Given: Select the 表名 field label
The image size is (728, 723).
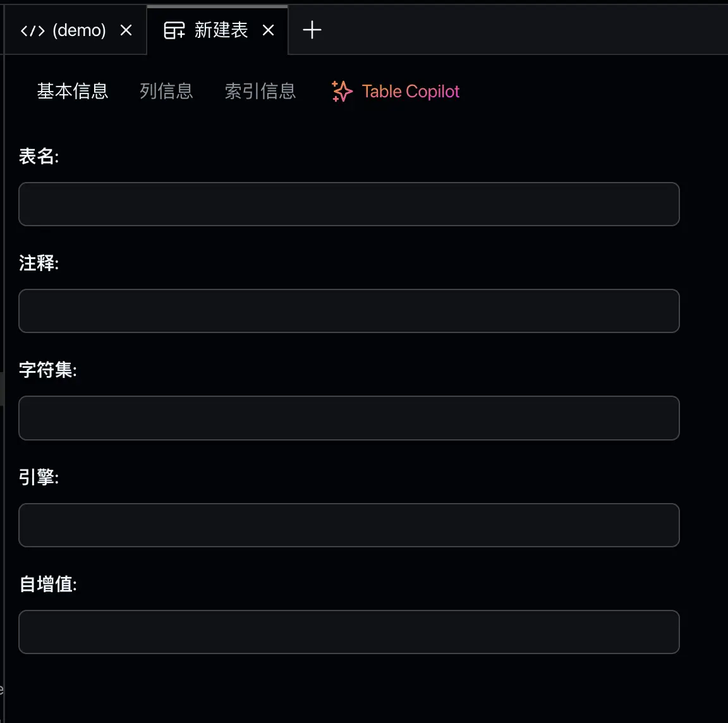Looking at the screenshot, I should 39,156.
